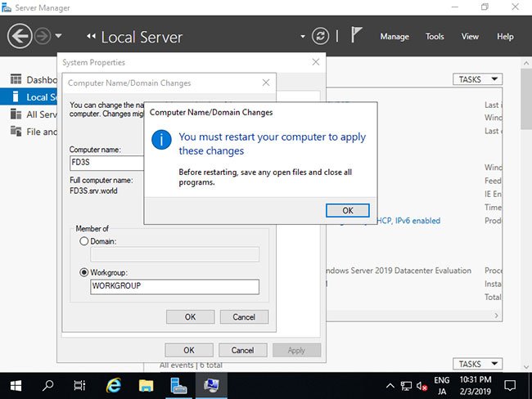Click the Apply button in System Properties
532x399 pixels.
[x=296, y=350]
